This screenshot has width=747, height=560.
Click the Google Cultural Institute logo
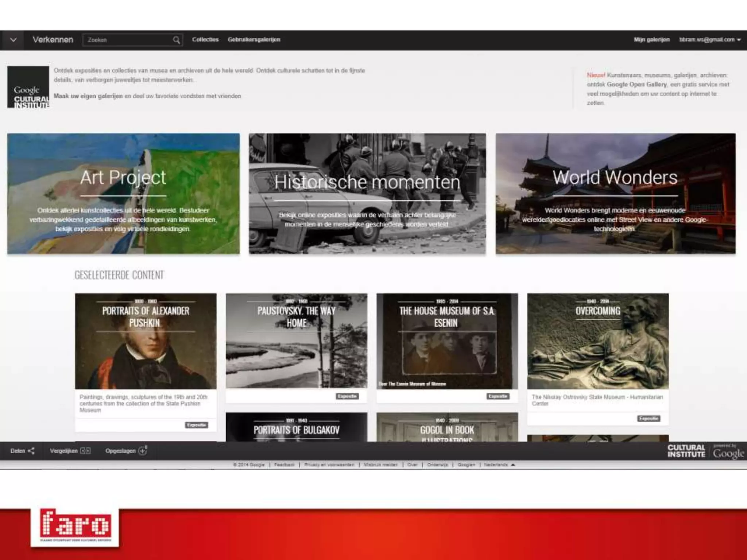[x=28, y=87]
